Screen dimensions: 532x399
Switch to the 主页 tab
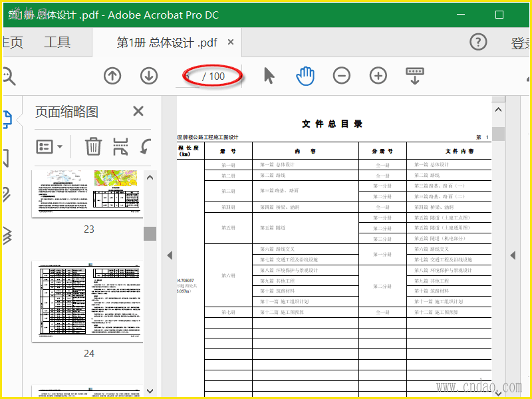pyautogui.click(x=13, y=43)
